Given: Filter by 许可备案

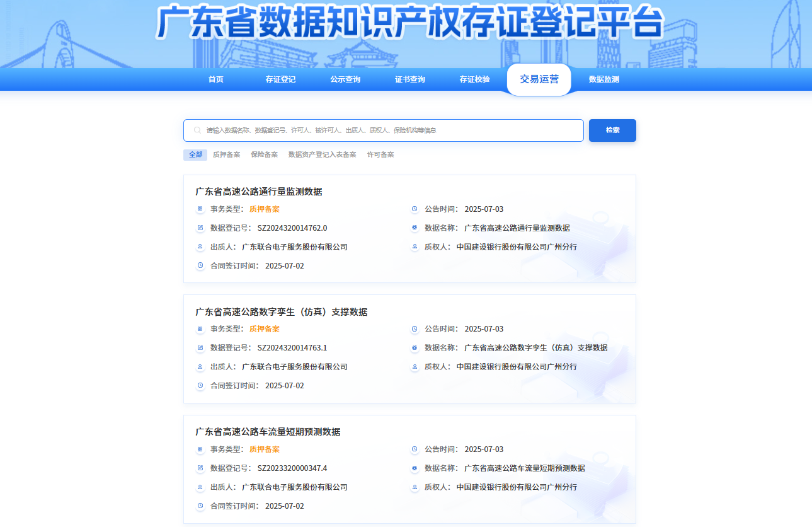Looking at the screenshot, I should pos(380,154).
